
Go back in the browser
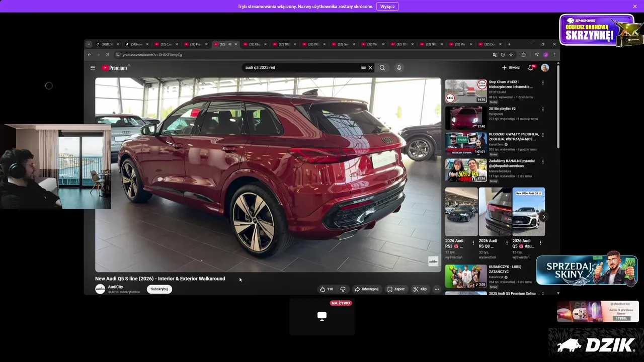coord(90,55)
